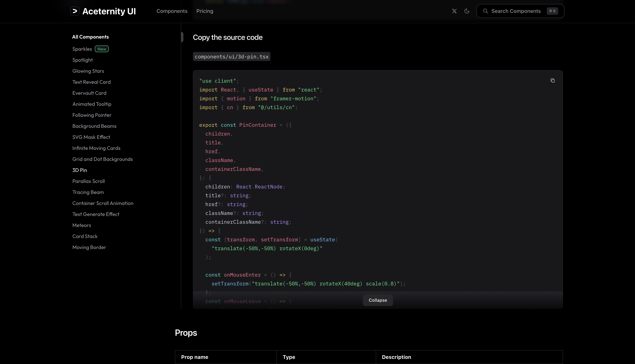Click the components/ui/3d-pin.tsx file path
635x364 pixels.
click(x=232, y=57)
